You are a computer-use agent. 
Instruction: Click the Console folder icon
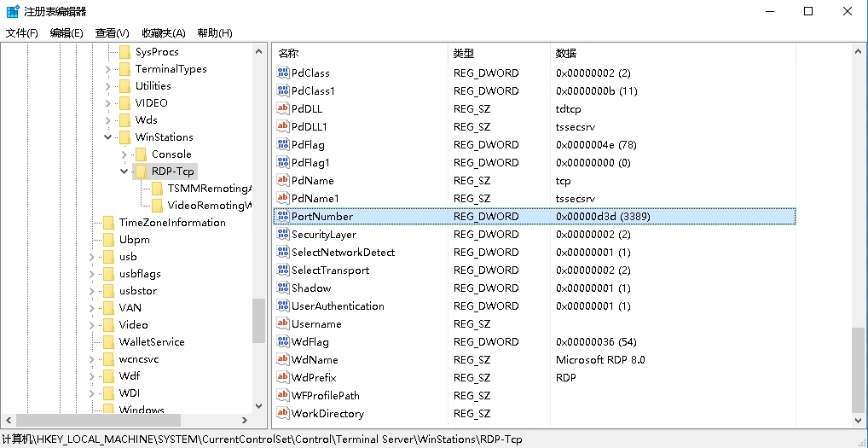141,154
